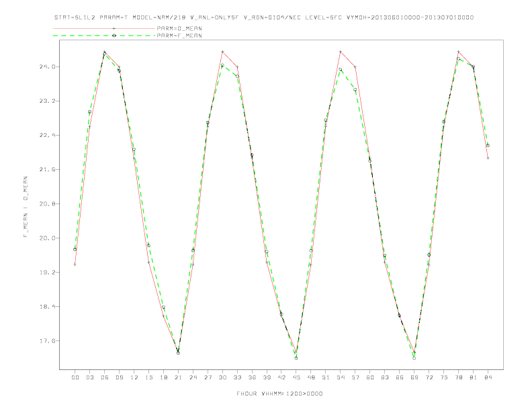Click the chart title starting with STAT=SL1L2
Image resolution: width=532 pixels, height=411 pixels.
coord(263,17)
